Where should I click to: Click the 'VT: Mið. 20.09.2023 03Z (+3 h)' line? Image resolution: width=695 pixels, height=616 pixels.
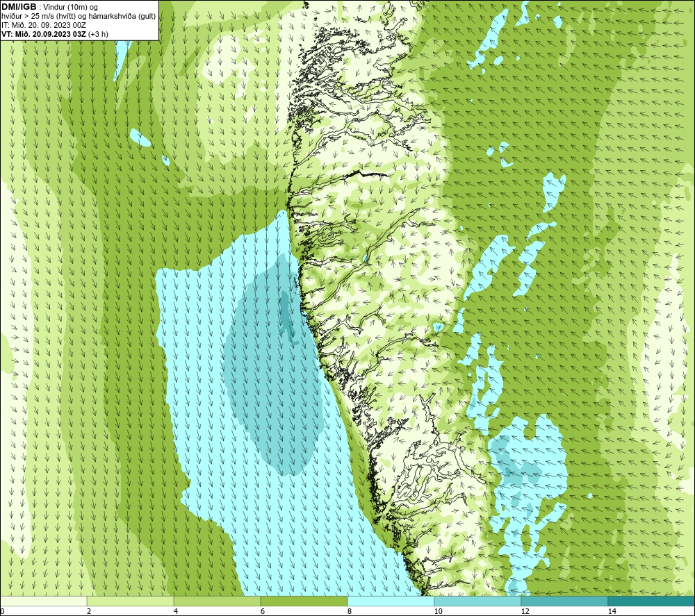pyautogui.click(x=54, y=34)
